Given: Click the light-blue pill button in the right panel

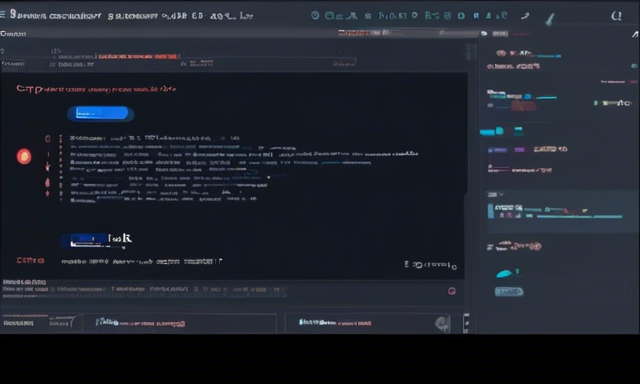Looking at the screenshot, I should coord(509,291).
